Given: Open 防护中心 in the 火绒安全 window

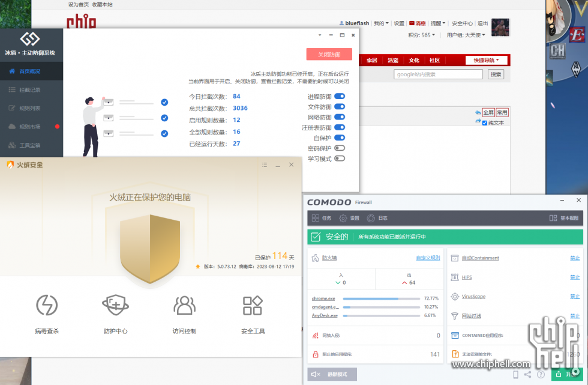Looking at the screenshot, I should coord(115,315).
